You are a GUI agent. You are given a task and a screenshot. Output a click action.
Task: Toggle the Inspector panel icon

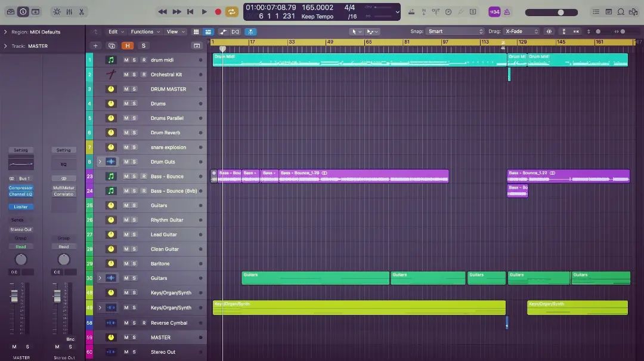coord(23,12)
